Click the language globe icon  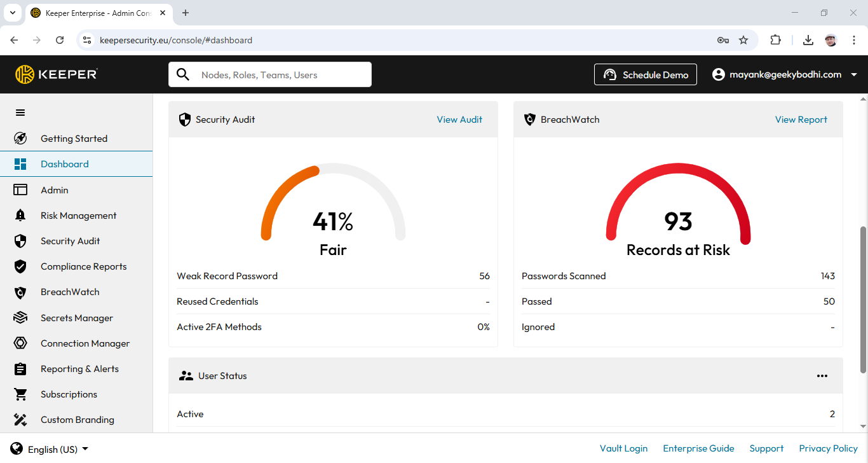click(x=17, y=448)
